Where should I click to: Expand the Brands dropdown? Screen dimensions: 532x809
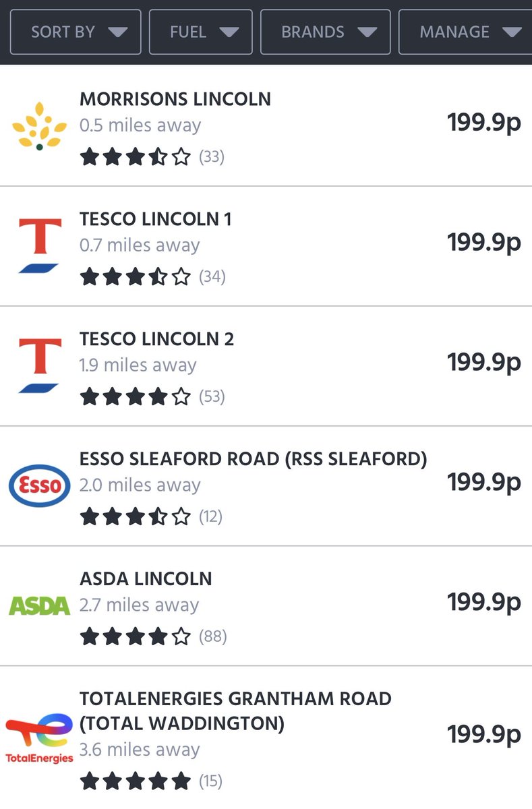326,32
